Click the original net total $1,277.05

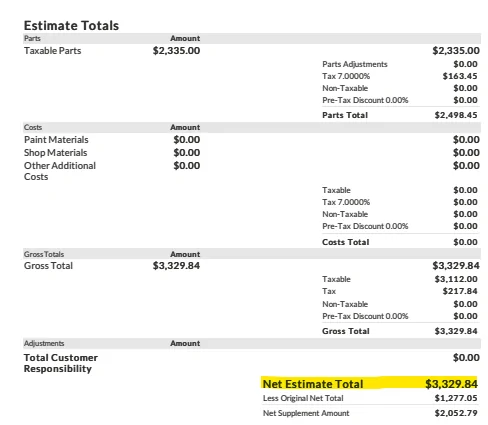coord(456,398)
